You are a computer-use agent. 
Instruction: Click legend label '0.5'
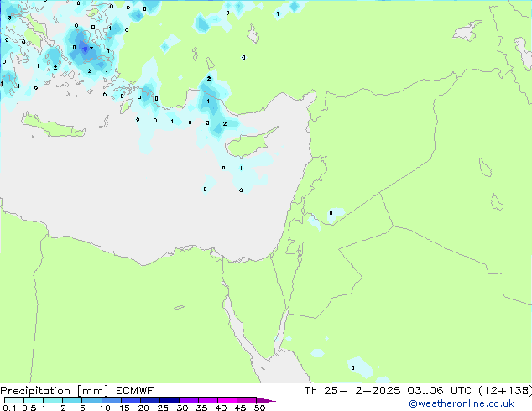pyautogui.click(x=29, y=408)
